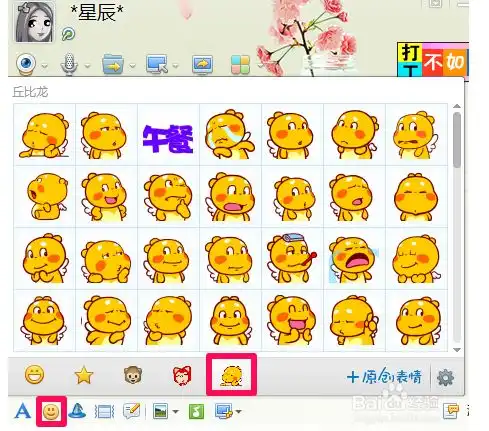Open message history with the chat bubble icon
Viewport: 489px width, 431px height.
click(x=451, y=411)
